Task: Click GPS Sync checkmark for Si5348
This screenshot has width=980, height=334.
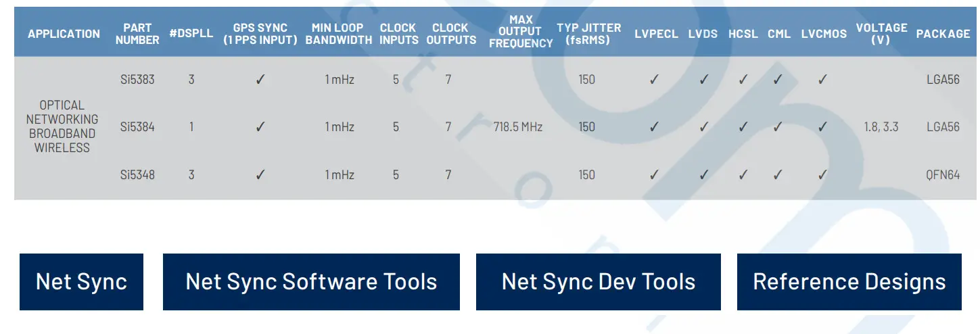Action: [x=260, y=174]
